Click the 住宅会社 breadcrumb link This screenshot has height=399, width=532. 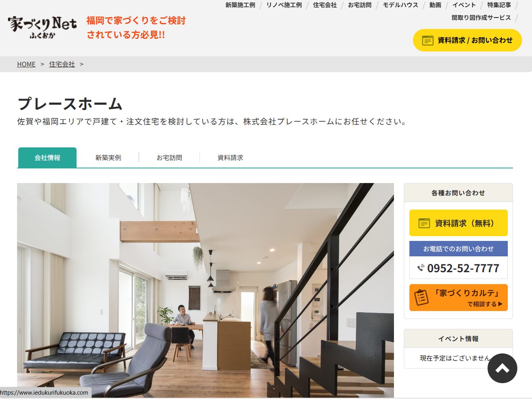coord(62,64)
